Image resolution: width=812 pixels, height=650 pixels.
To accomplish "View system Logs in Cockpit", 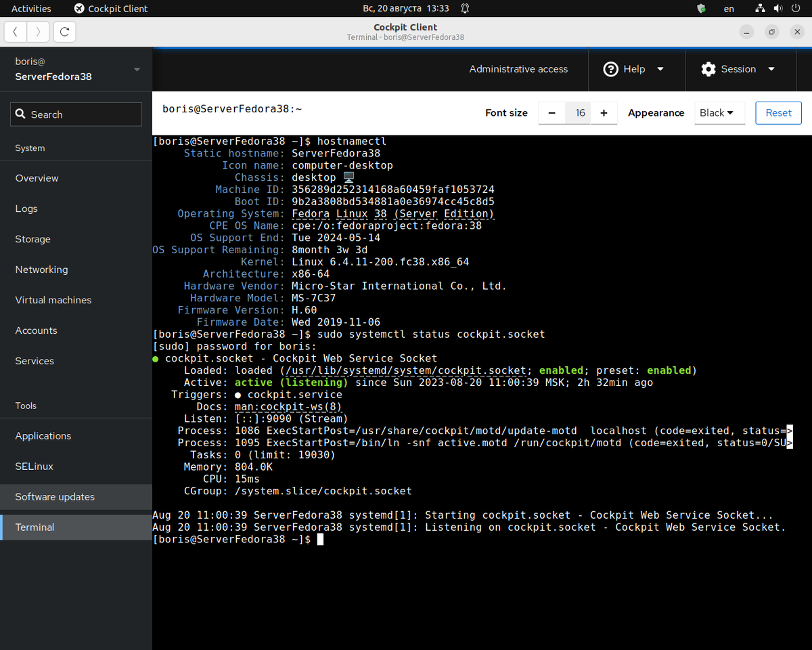I will coord(26,208).
